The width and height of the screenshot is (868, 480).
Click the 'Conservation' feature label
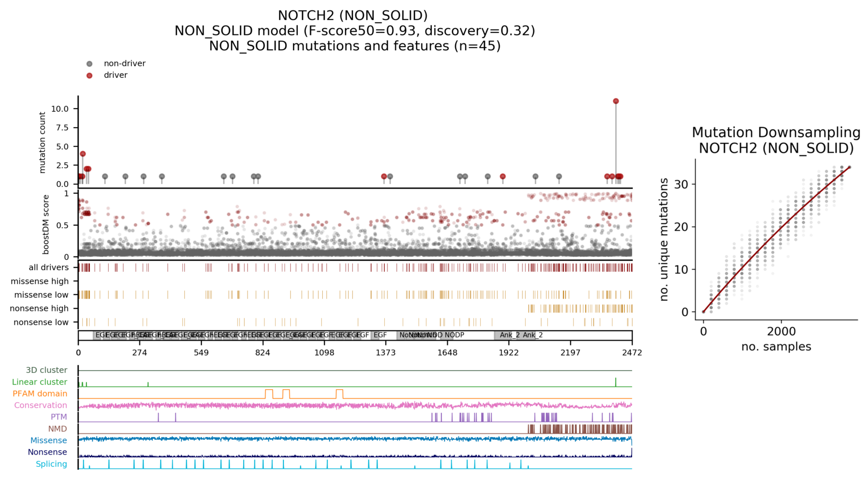coord(41,405)
